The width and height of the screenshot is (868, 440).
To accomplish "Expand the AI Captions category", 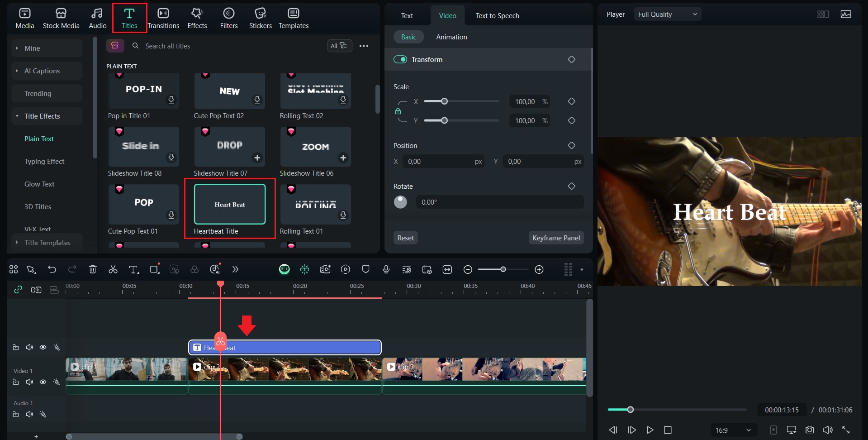I will click(x=17, y=71).
